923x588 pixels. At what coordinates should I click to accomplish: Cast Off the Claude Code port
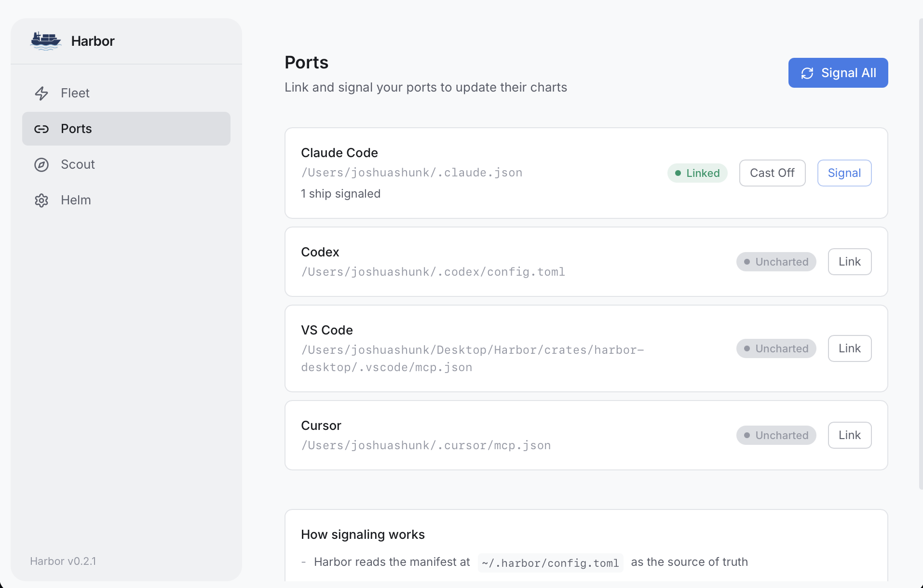(x=772, y=173)
